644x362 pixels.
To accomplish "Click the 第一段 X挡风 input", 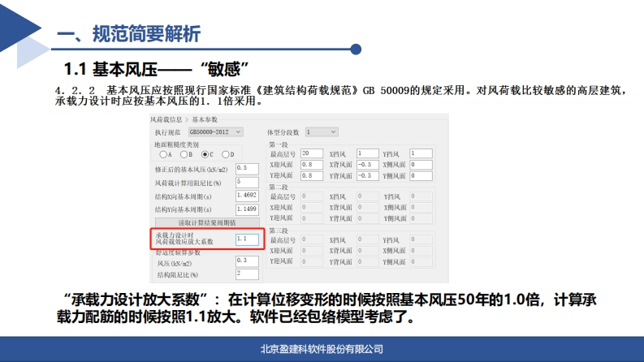I will [x=368, y=153].
